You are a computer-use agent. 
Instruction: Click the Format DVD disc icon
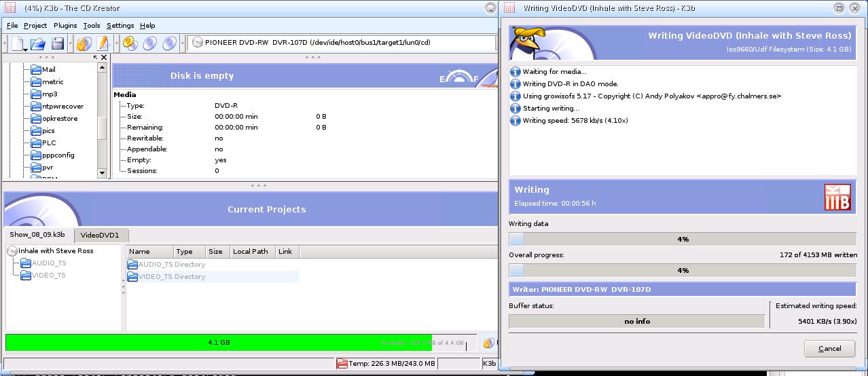point(170,43)
